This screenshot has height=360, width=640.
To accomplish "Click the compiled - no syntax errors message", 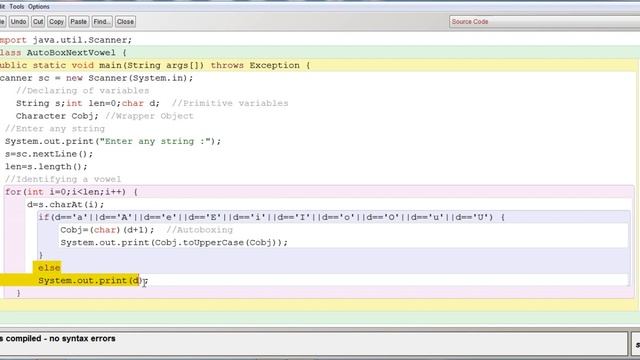I will click(x=58, y=338).
